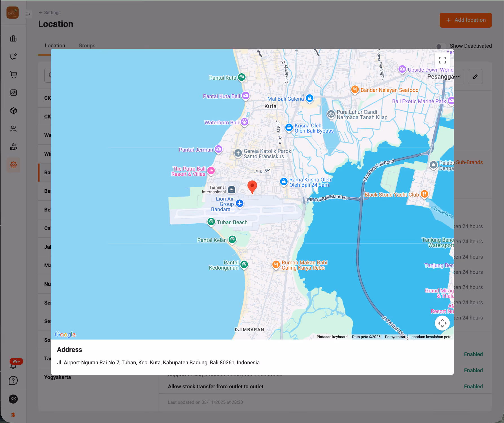This screenshot has height=423, width=504.
Task: Select the Gereja Katolik Paroki church marker
Action: click(x=238, y=153)
